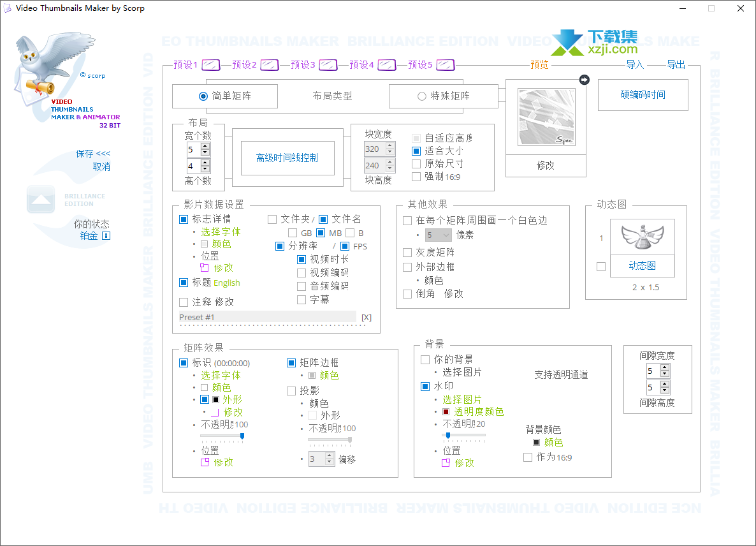
Task: Toggle the 适合大小 checkbox
Action: pos(417,151)
